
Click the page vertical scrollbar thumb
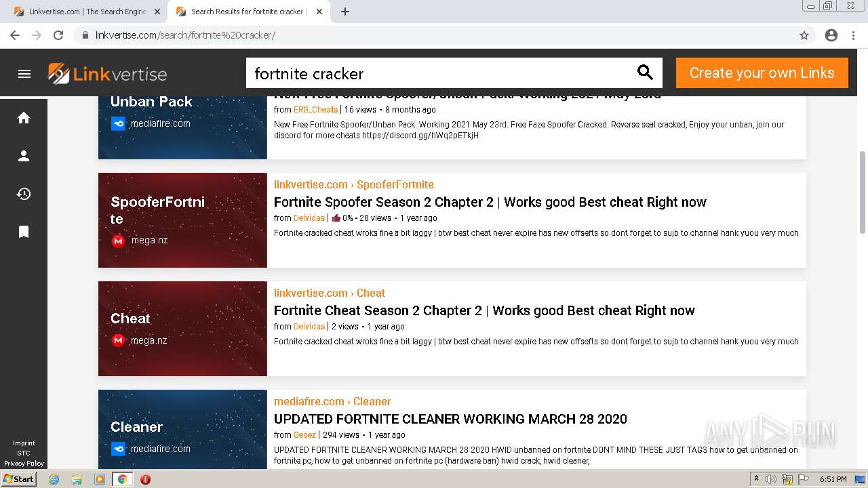(863, 192)
